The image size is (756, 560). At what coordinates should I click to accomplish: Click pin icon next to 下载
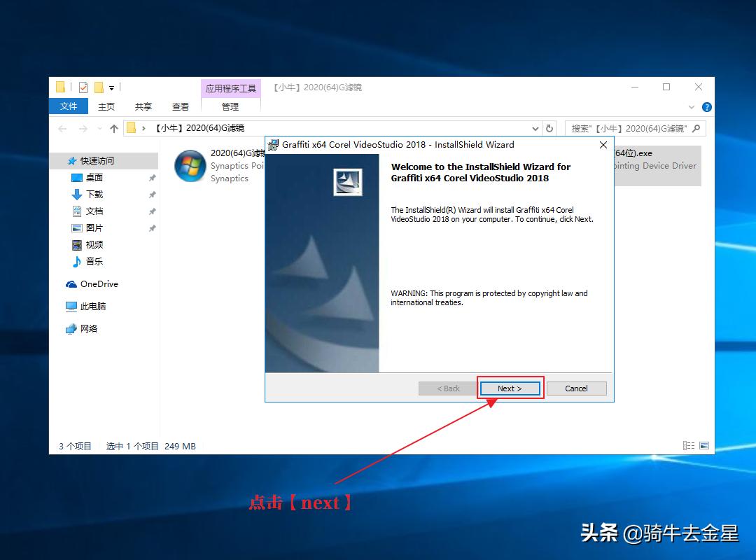[152, 195]
